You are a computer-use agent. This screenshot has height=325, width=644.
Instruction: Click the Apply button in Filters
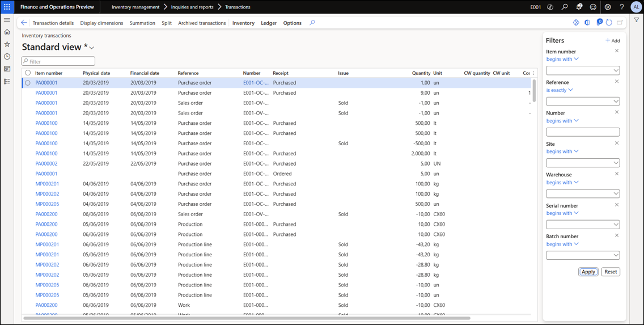click(x=588, y=272)
